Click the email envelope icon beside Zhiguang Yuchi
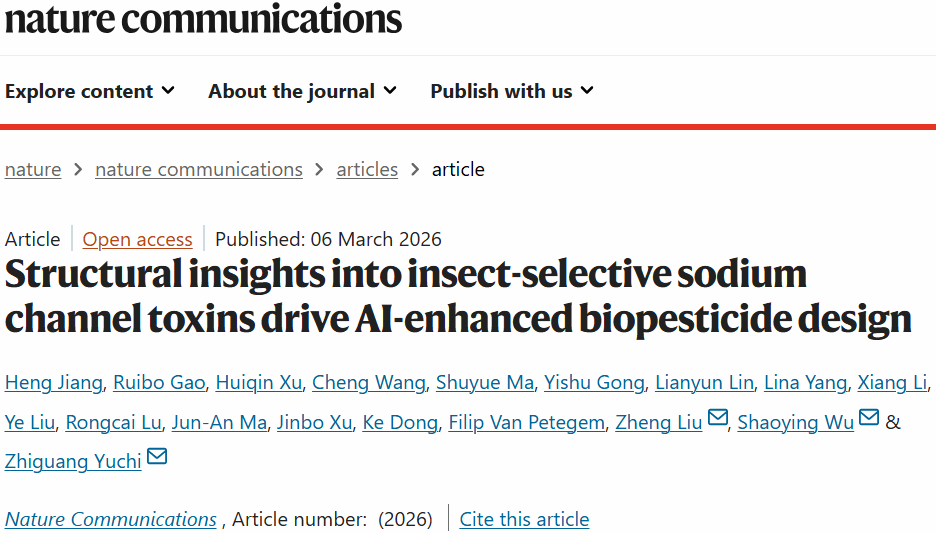Screen dimensions: 936x534 [x=157, y=458]
